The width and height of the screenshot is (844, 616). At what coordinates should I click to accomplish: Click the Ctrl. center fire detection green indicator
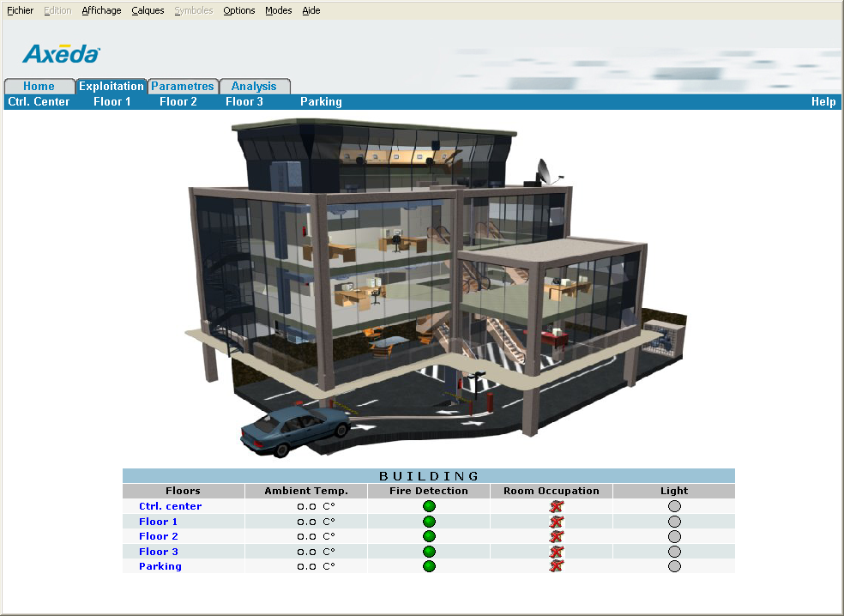(x=429, y=506)
